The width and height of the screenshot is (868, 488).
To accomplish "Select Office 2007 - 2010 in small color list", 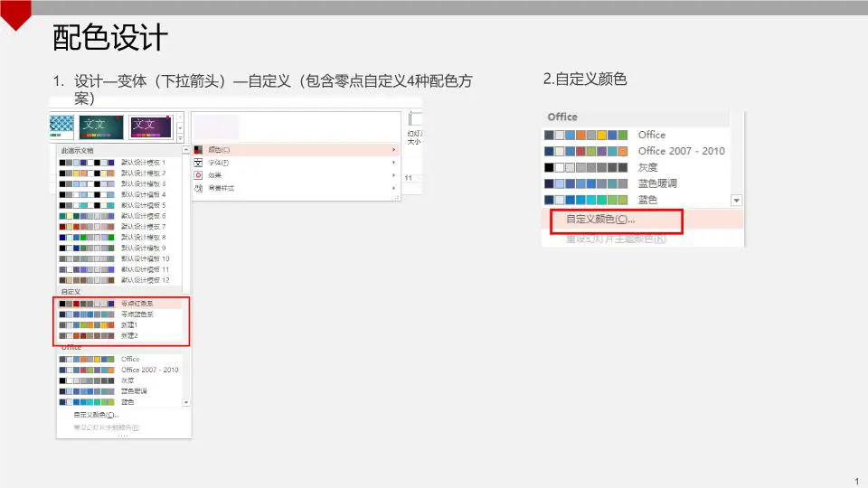I will (119, 370).
